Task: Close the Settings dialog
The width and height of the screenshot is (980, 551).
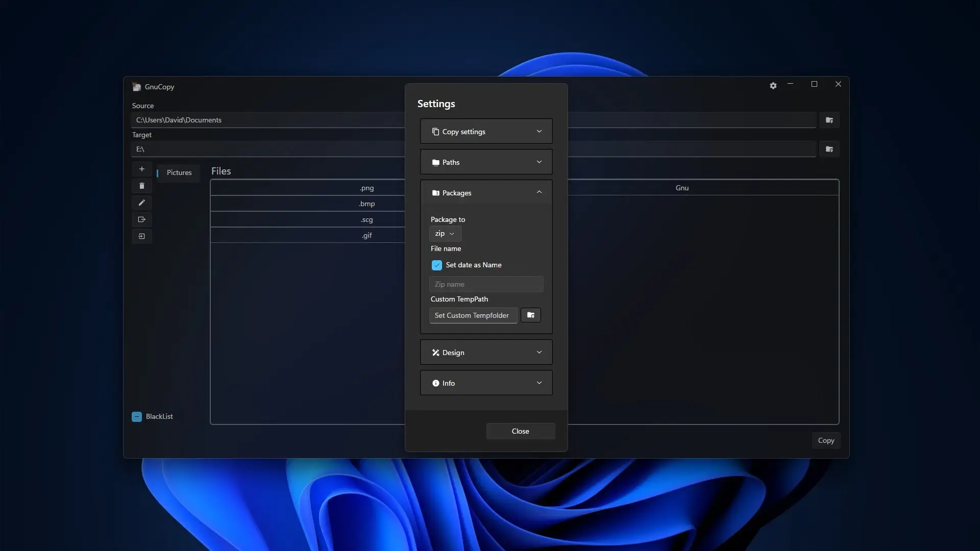Action: tap(520, 432)
